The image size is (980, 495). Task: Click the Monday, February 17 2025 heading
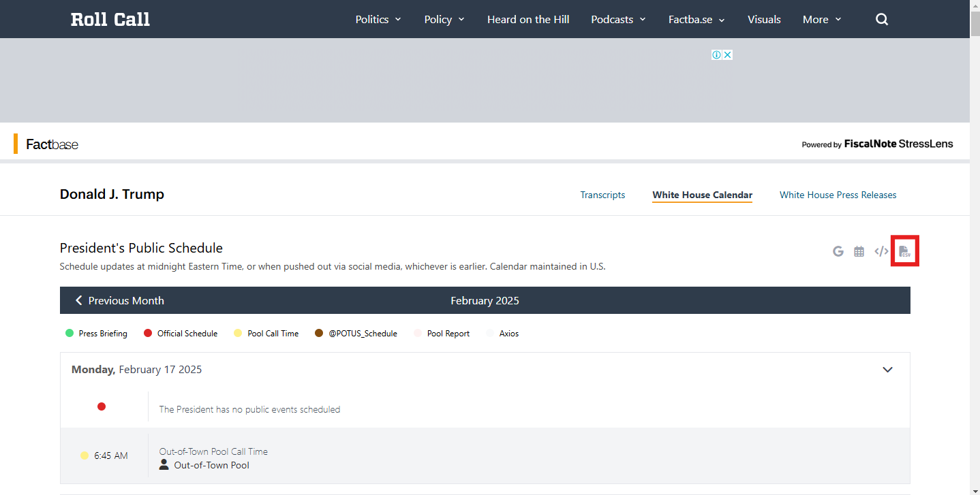tap(137, 370)
